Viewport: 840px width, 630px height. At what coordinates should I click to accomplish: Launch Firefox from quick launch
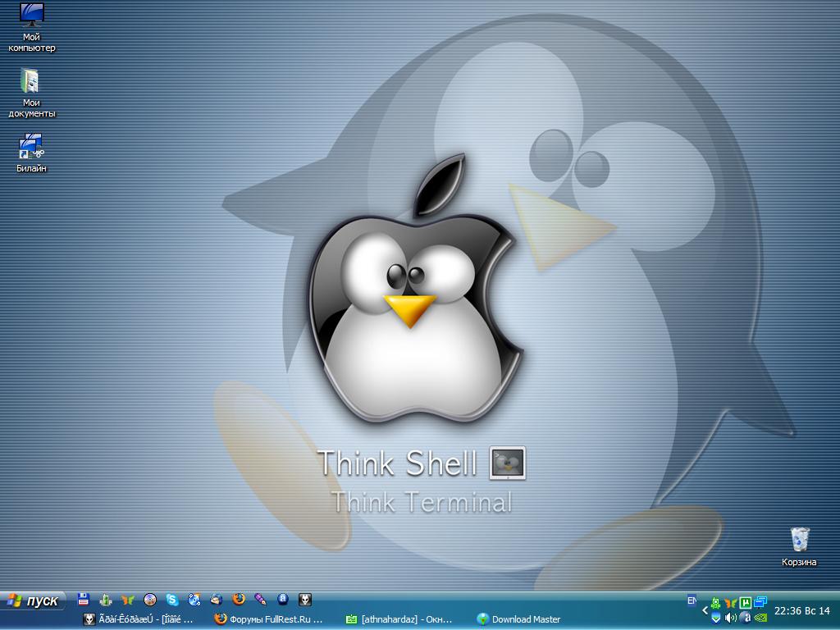coord(239,599)
